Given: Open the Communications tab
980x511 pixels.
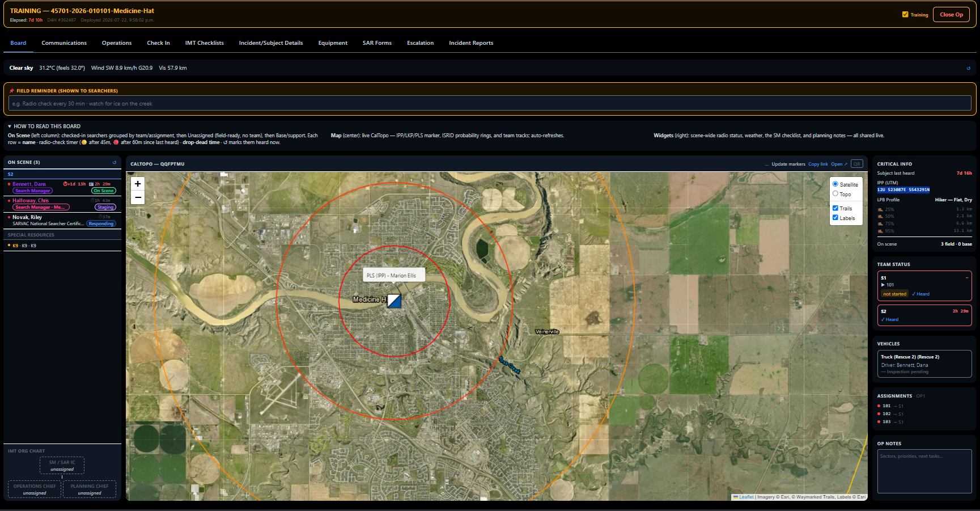Looking at the screenshot, I should click(64, 43).
